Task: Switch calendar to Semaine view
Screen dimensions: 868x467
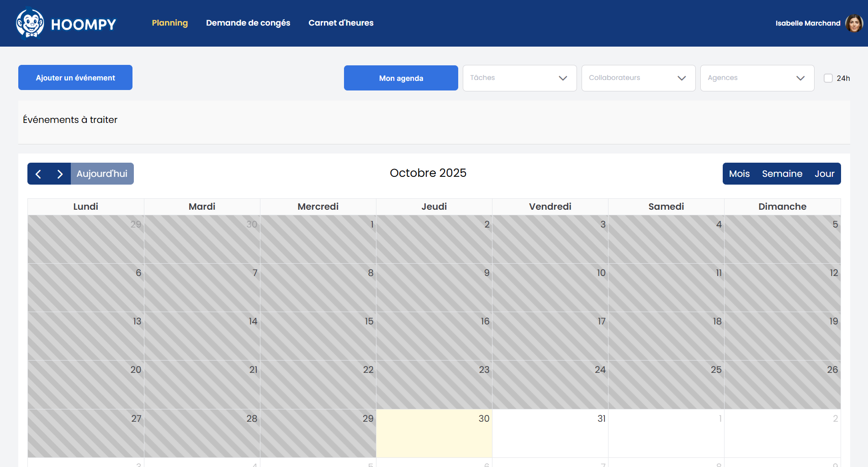Action: [782, 174]
